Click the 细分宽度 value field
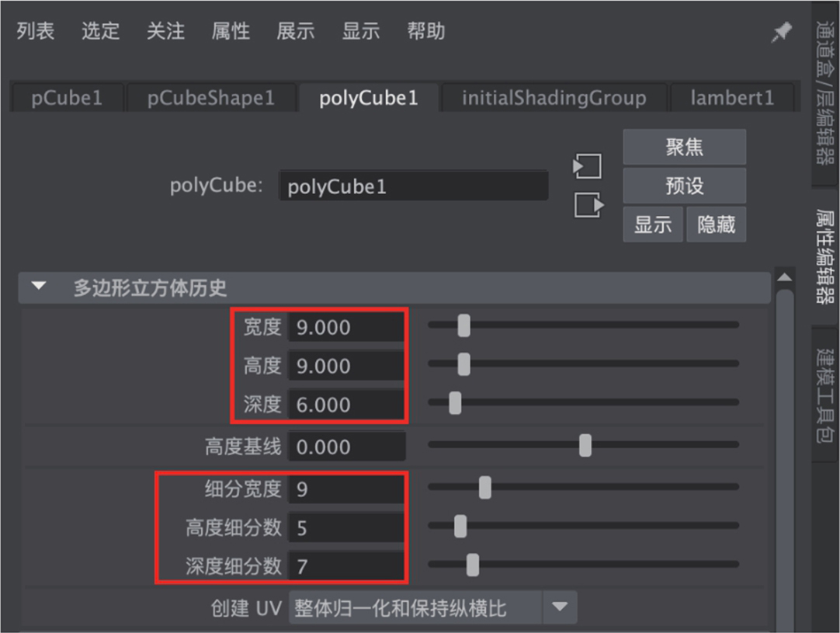 pyautogui.click(x=346, y=489)
